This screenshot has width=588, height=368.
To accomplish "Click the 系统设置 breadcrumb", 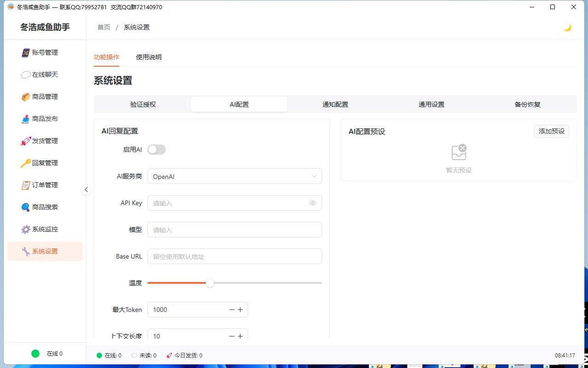I will point(136,27).
